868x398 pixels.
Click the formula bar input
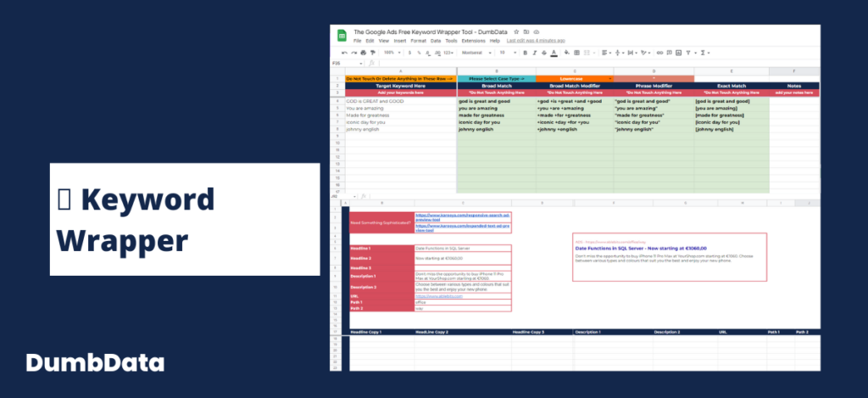(598, 63)
